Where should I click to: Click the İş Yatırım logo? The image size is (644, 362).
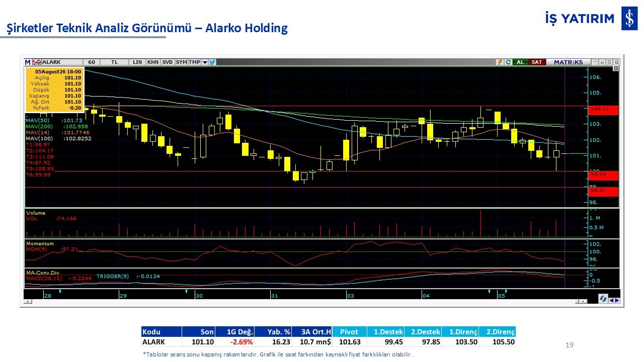tap(592, 19)
